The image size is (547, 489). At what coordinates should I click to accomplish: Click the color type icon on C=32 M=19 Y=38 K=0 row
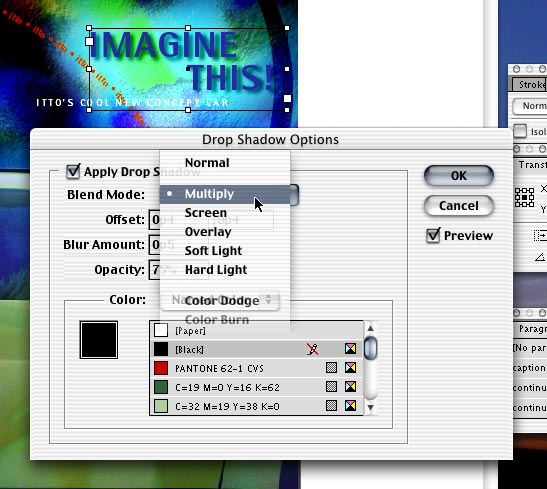click(331, 405)
